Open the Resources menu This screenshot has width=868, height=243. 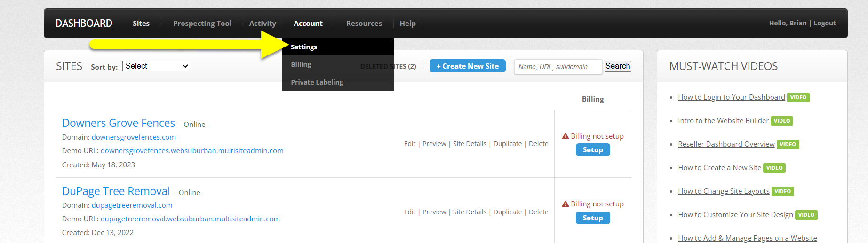364,23
